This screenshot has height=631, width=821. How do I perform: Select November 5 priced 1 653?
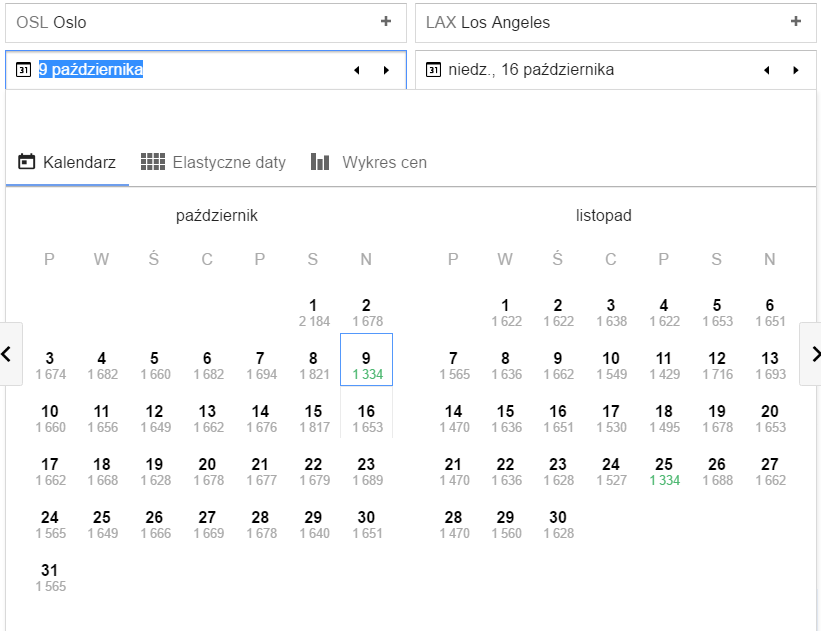[x=717, y=313]
